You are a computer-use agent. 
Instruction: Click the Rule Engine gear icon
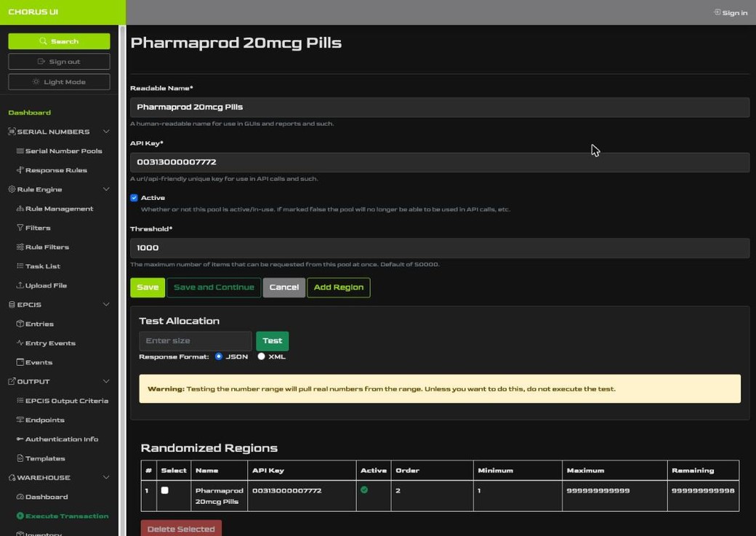click(x=12, y=189)
